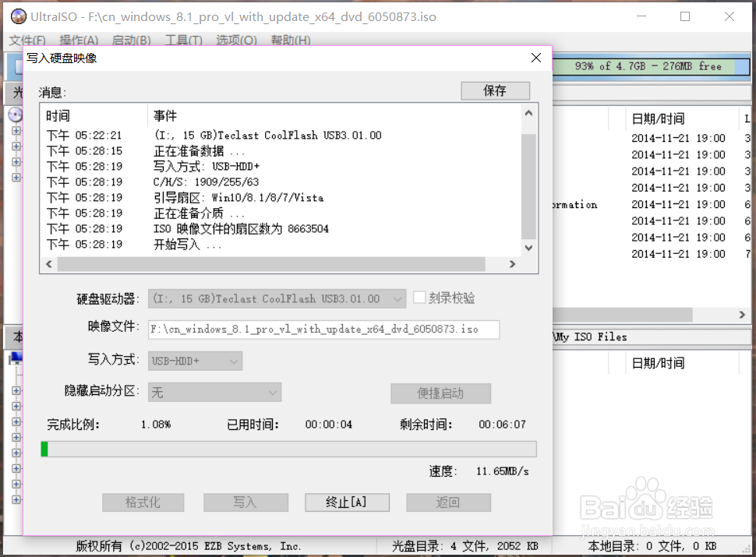Click the message log scroll left arrow

[48, 264]
